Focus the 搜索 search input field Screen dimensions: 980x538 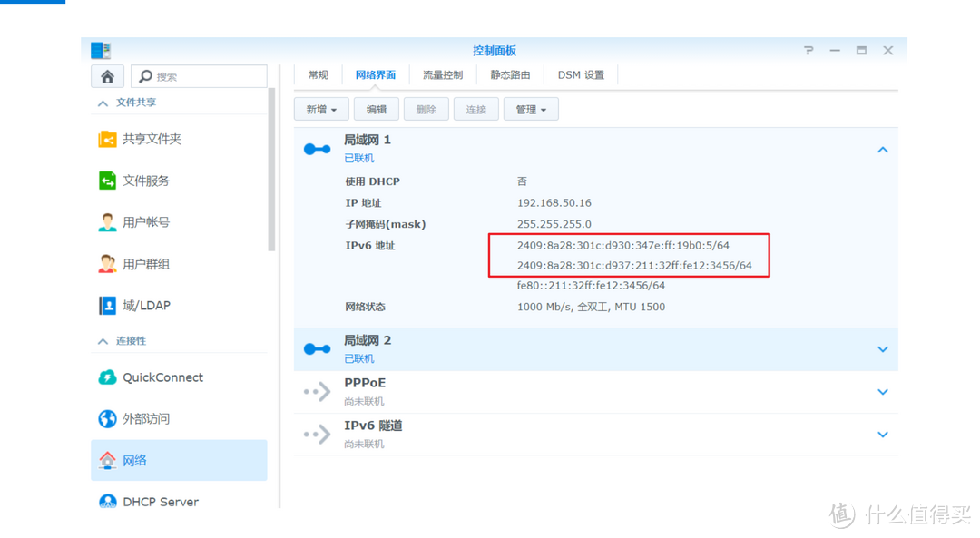click(200, 76)
